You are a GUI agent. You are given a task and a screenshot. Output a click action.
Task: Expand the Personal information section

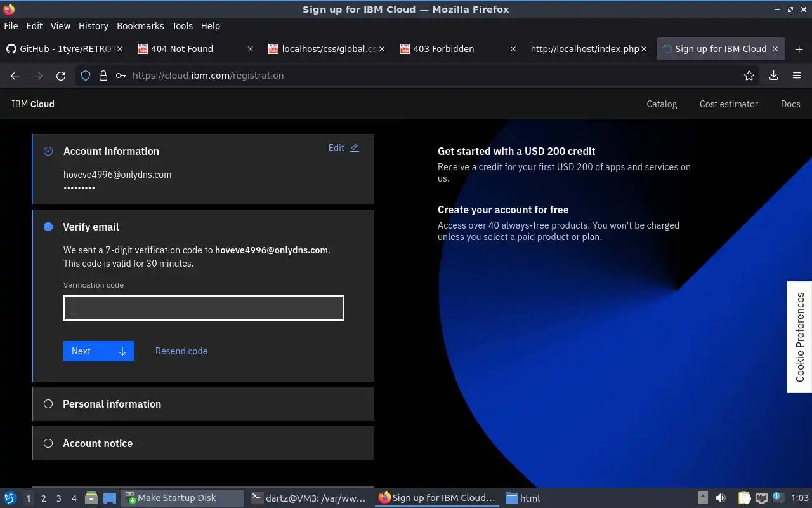pyautogui.click(x=203, y=404)
